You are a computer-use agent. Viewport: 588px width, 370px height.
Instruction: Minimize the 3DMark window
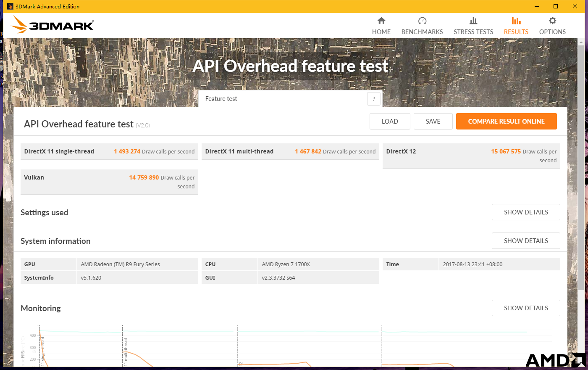[536, 6]
